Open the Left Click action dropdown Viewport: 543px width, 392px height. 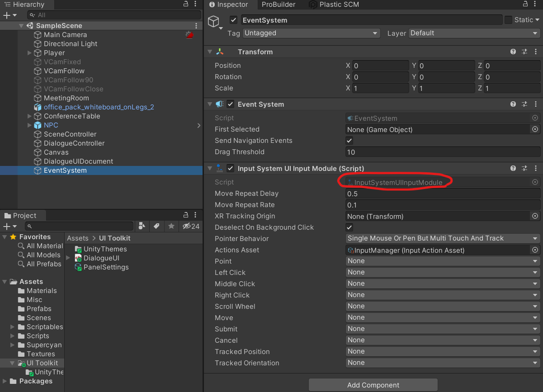pyautogui.click(x=443, y=272)
